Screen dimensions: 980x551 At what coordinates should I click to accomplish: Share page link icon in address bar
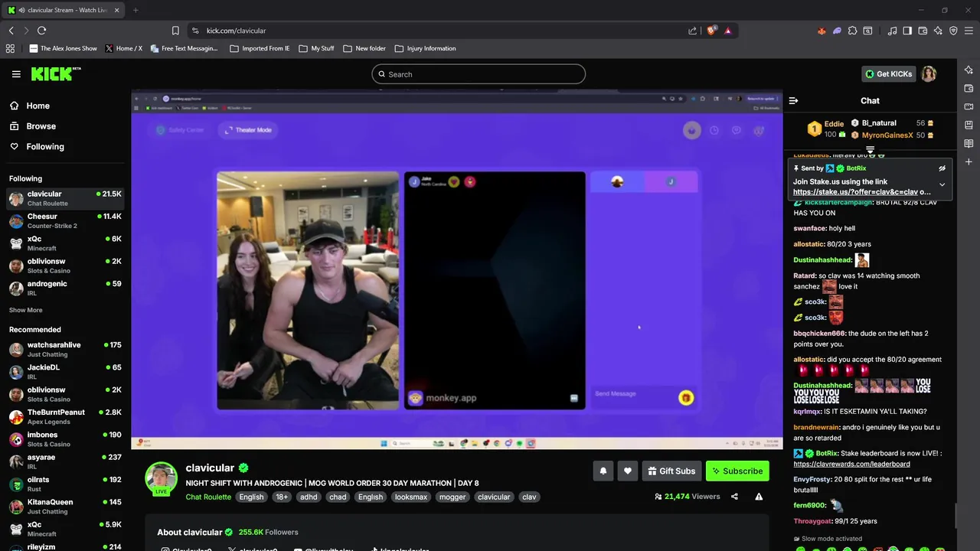click(693, 31)
